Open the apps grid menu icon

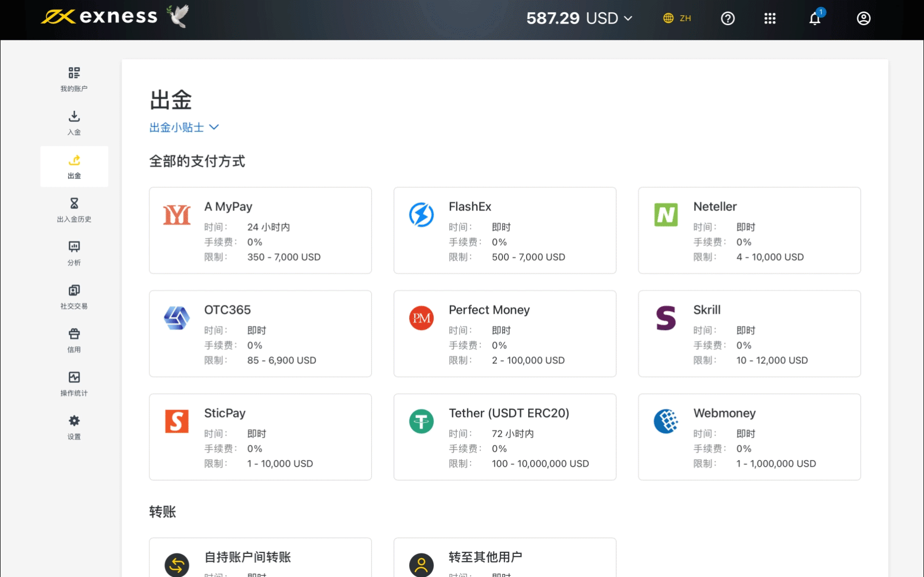pos(769,18)
